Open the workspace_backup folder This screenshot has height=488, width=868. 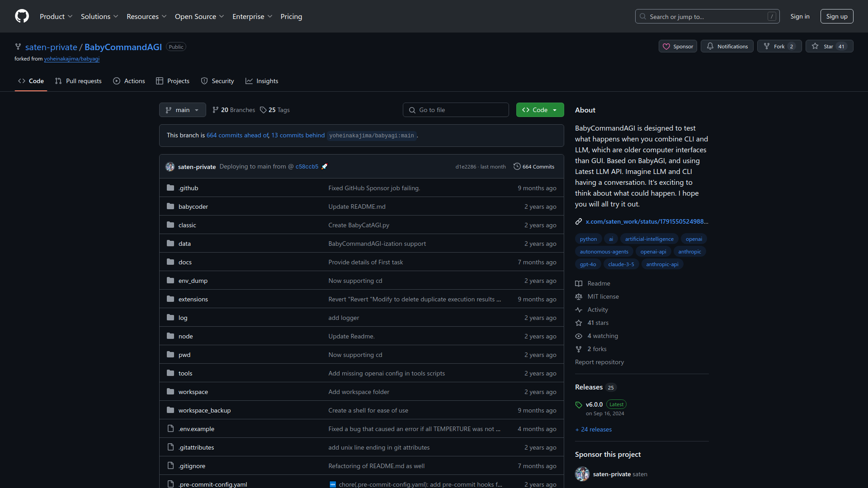204,410
